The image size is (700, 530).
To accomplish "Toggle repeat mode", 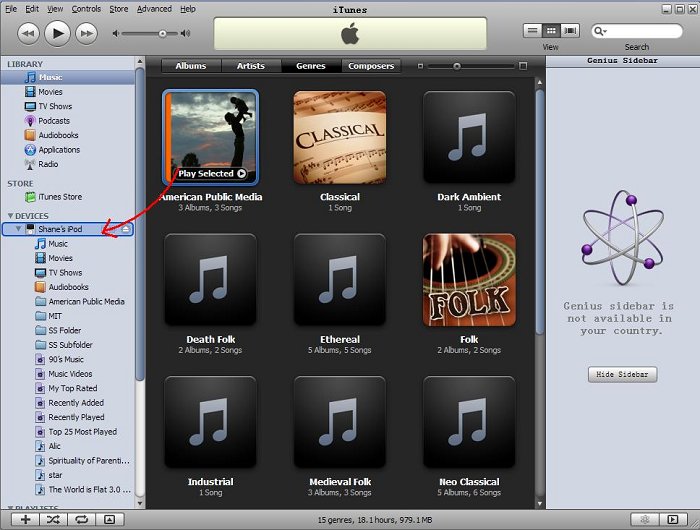I will 81,519.
